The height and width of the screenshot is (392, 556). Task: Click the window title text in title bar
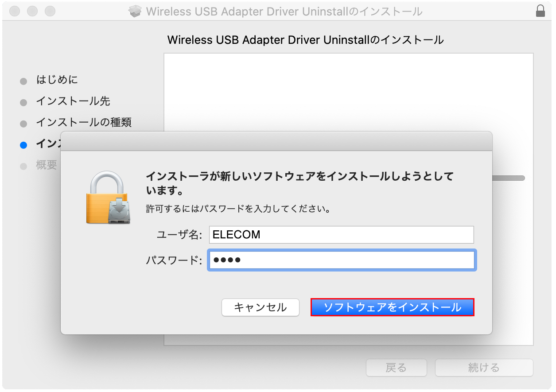(284, 11)
